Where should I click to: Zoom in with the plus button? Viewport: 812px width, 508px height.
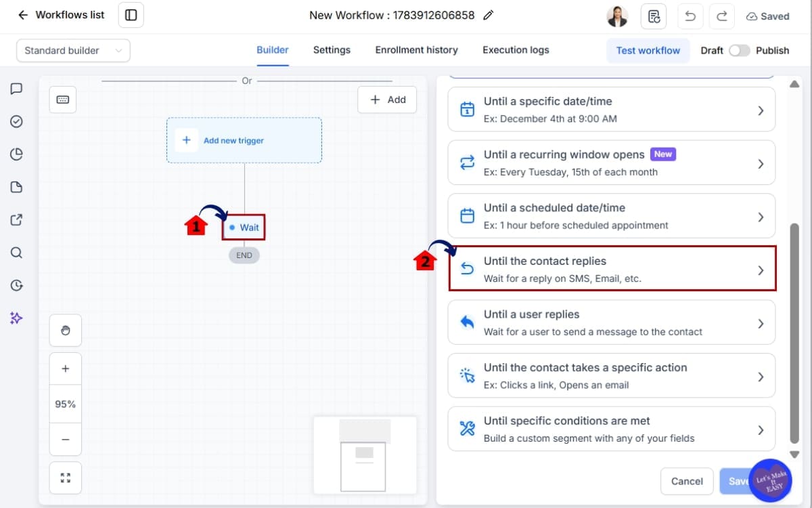tap(66, 369)
